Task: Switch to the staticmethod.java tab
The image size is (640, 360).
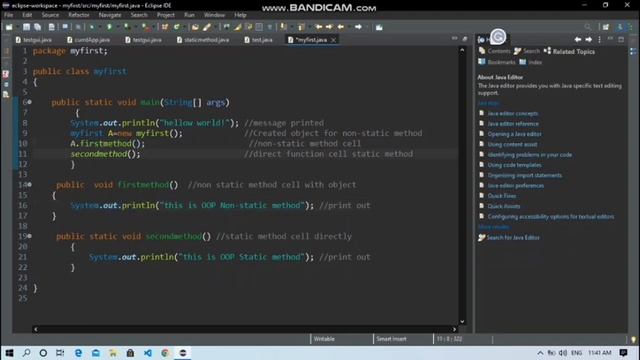Action: 202,40
